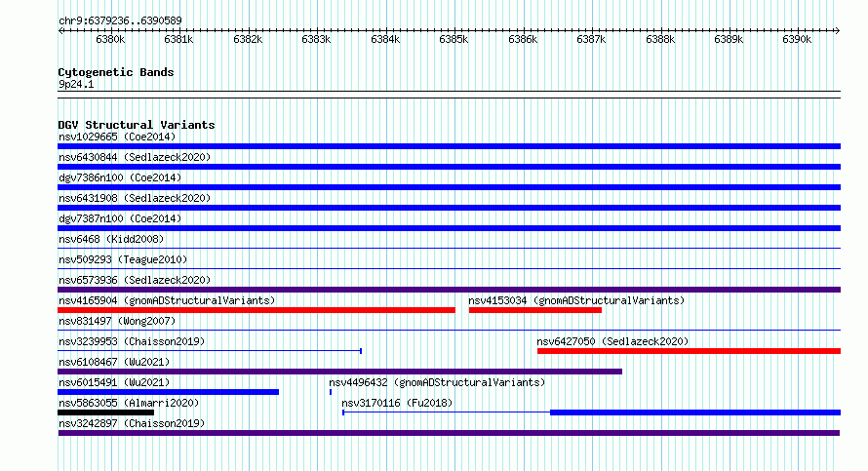This screenshot has width=868, height=471.
Task: Open the nsv3239953 (Chaisson2019) variant label
Action: [x=132, y=341]
